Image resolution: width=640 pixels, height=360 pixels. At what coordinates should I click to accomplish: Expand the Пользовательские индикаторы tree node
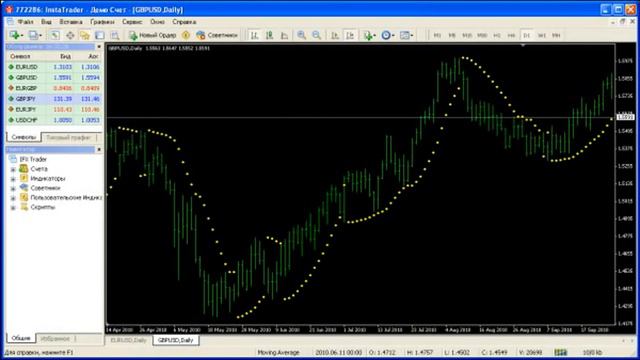tap(13, 198)
